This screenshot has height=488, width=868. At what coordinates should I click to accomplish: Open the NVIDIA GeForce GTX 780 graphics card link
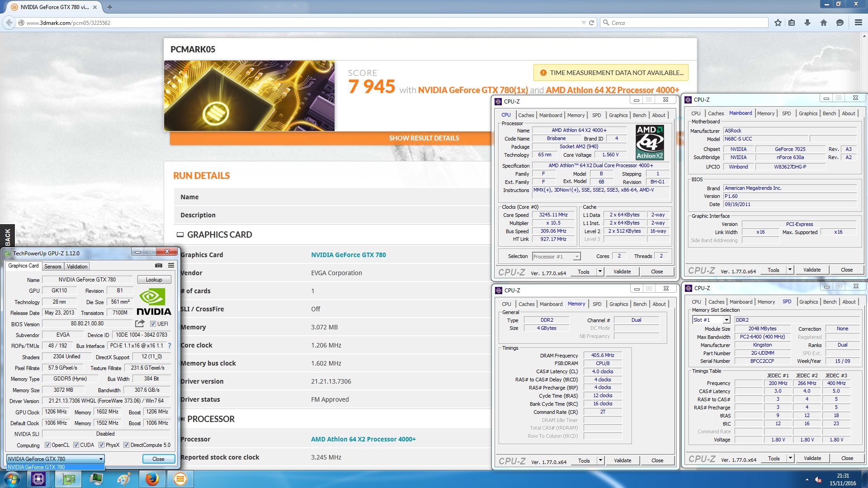[x=348, y=255]
